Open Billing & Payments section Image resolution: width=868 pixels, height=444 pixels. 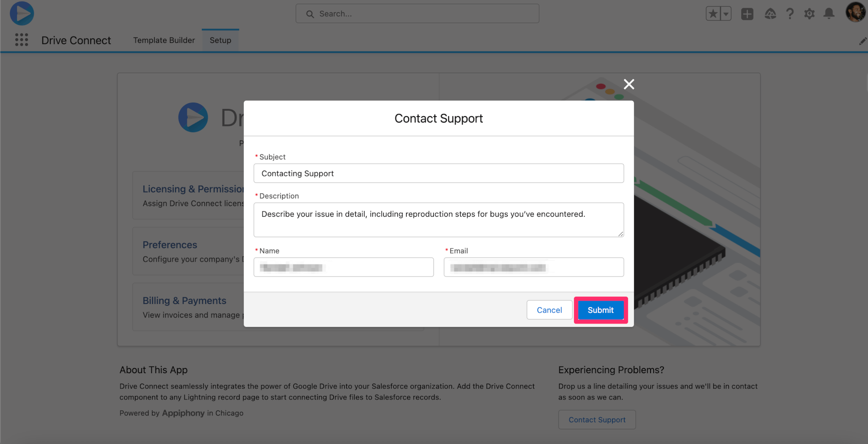click(x=184, y=301)
